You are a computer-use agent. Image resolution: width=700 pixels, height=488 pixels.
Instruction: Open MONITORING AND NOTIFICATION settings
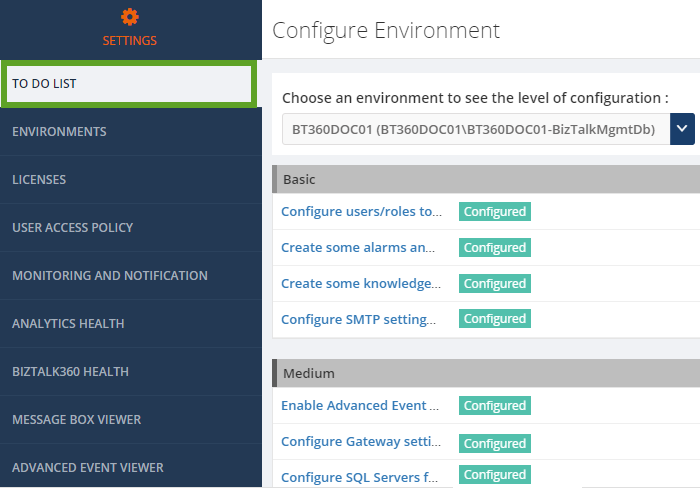click(131, 275)
